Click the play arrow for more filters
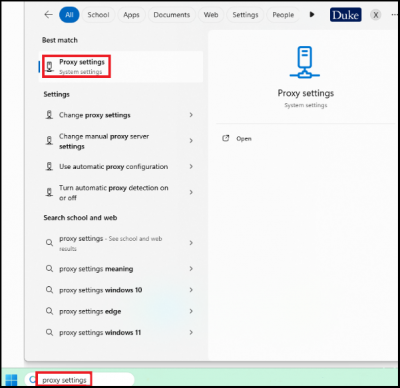400x388 pixels. 312,15
